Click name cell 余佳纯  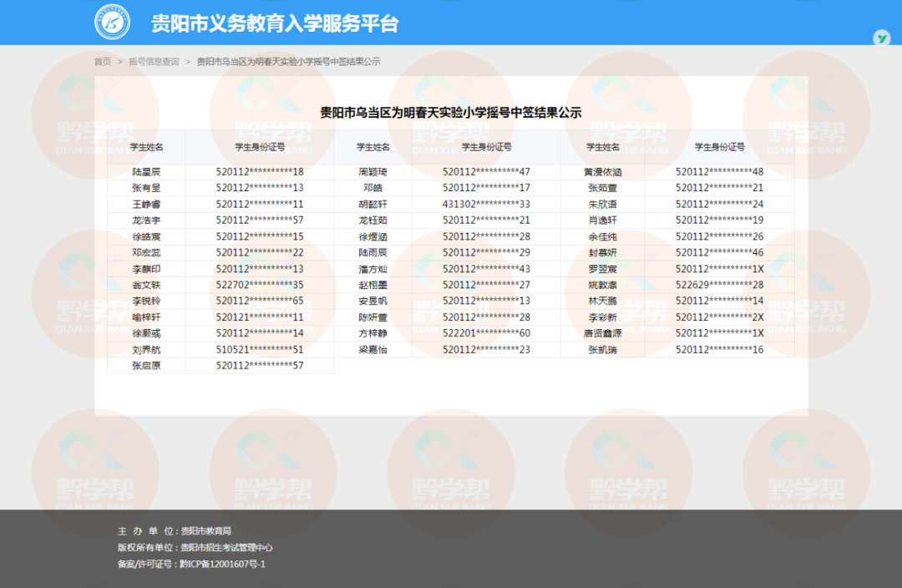(x=602, y=236)
